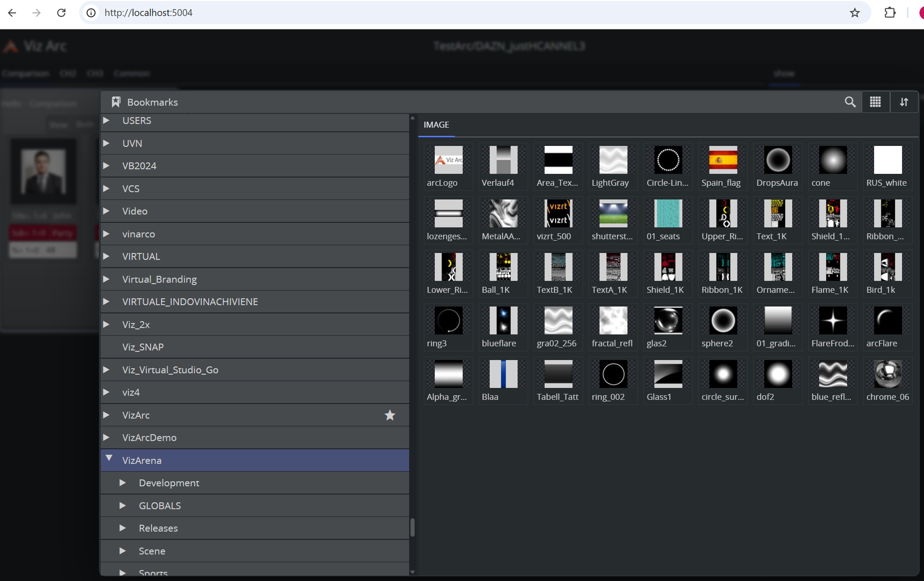Click the sort order arrows icon

(x=904, y=102)
